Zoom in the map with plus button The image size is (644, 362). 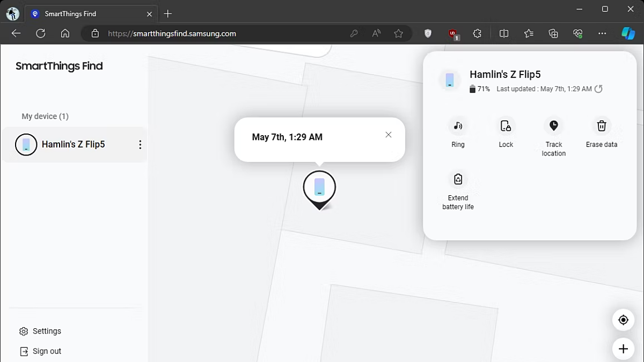coord(623,349)
